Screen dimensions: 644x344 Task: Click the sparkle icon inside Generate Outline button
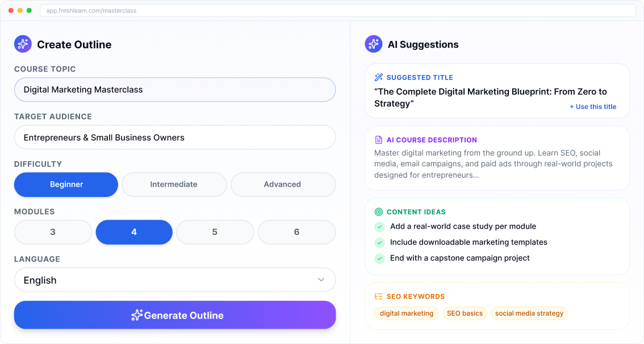click(x=136, y=315)
